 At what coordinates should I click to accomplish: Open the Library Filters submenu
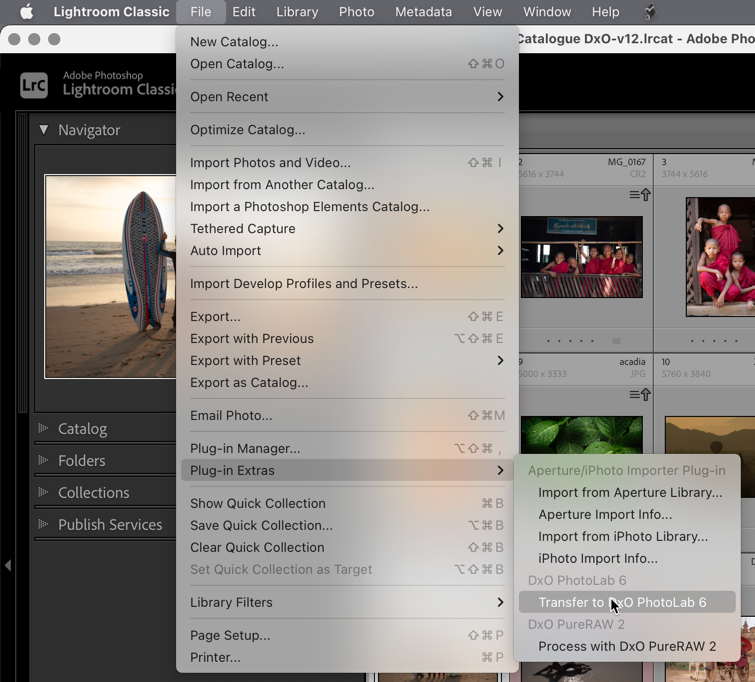pyautogui.click(x=347, y=603)
